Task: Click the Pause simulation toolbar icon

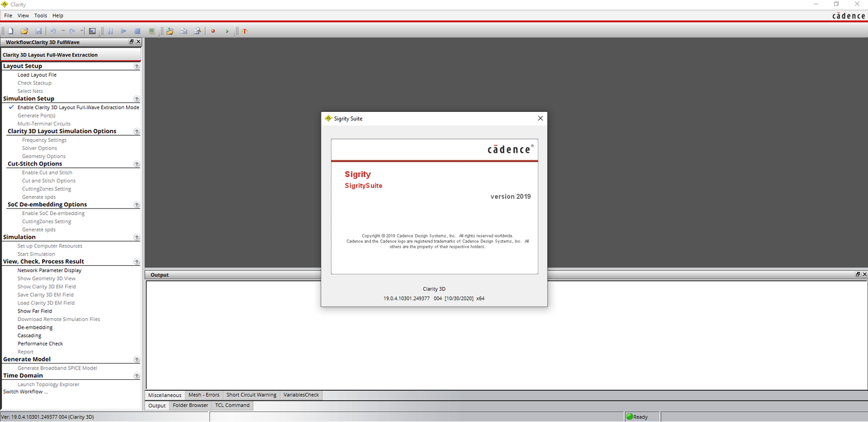Action: pyautogui.click(x=110, y=31)
